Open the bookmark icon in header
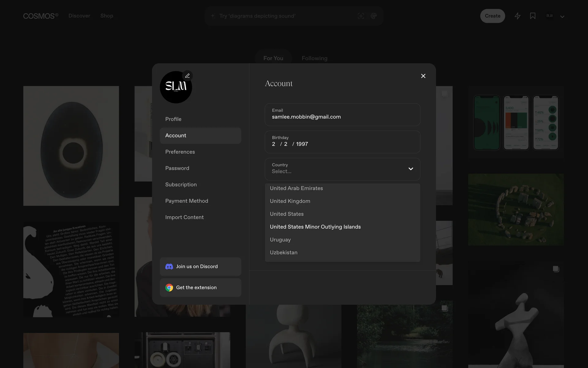This screenshot has height=368, width=588. pos(533,16)
